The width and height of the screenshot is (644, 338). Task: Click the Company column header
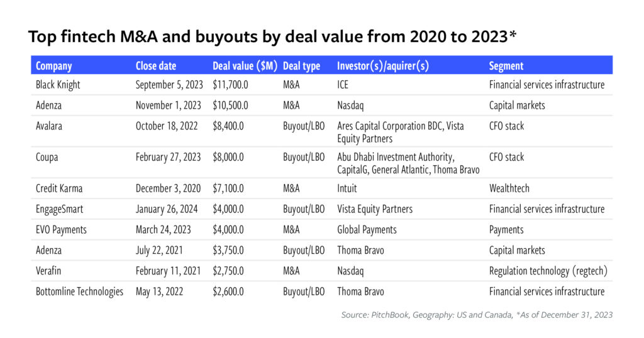pyautogui.click(x=54, y=66)
